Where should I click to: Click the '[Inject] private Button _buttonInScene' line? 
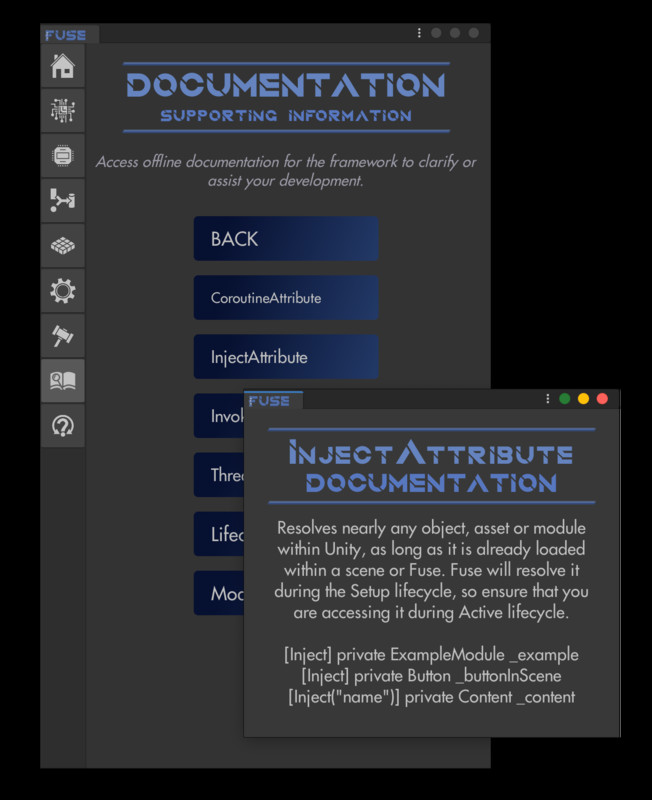(432, 676)
